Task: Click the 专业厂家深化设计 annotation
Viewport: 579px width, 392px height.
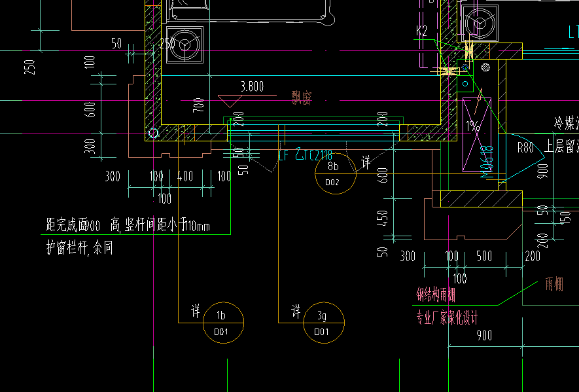Action: (x=447, y=317)
